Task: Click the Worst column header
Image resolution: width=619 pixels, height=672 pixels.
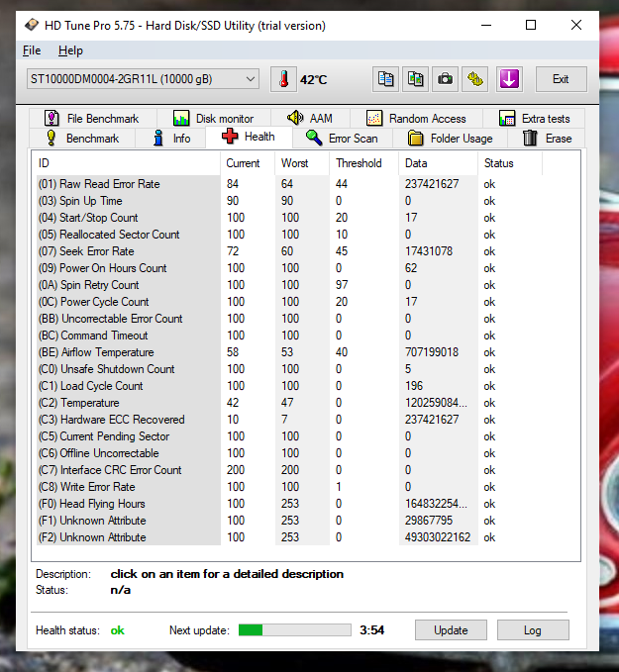Action: 302,163
